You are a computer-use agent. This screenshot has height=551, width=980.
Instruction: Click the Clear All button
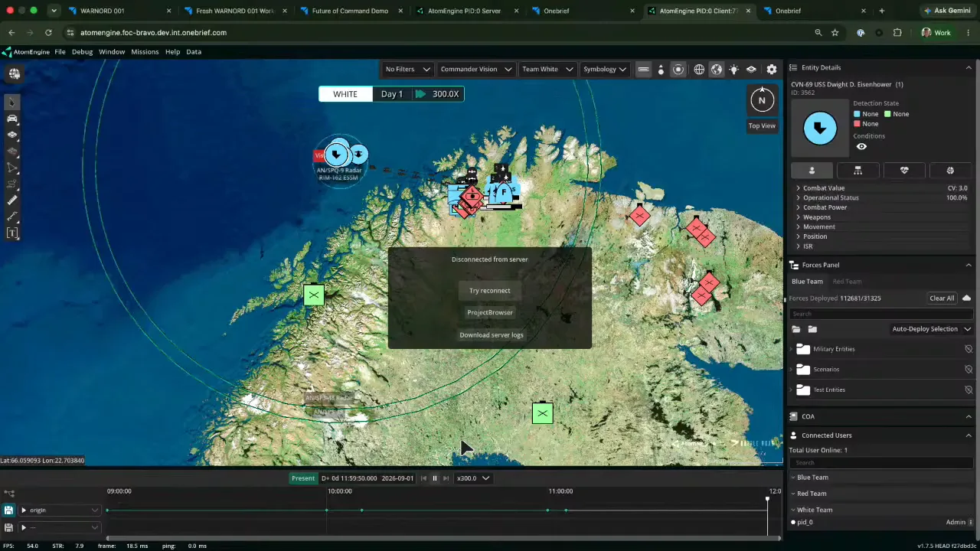(x=942, y=298)
